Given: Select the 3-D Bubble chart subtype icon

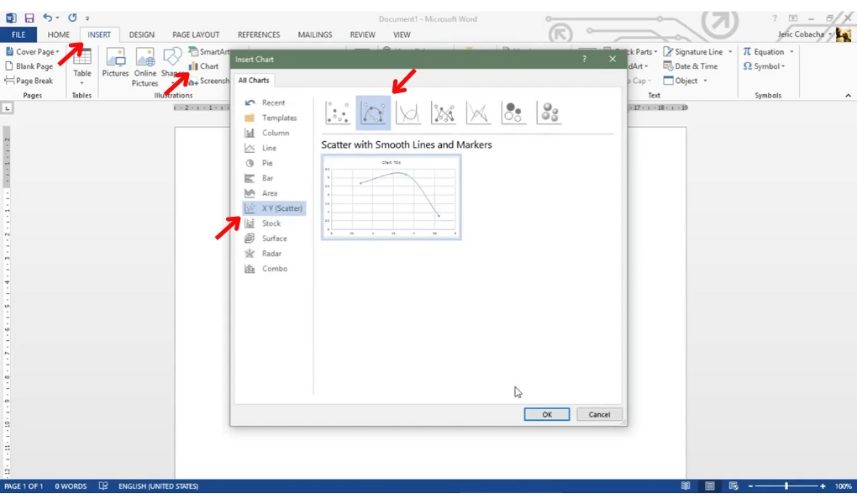Looking at the screenshot, I should coord(549,113).
